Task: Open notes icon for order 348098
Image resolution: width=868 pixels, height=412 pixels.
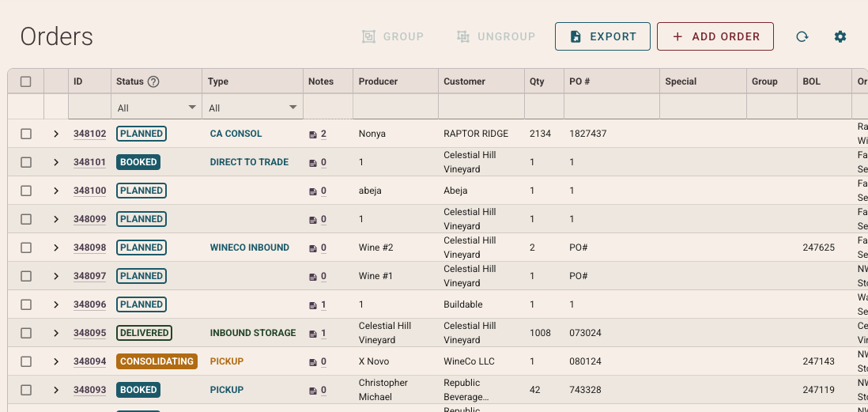Action: pos(313,248)
